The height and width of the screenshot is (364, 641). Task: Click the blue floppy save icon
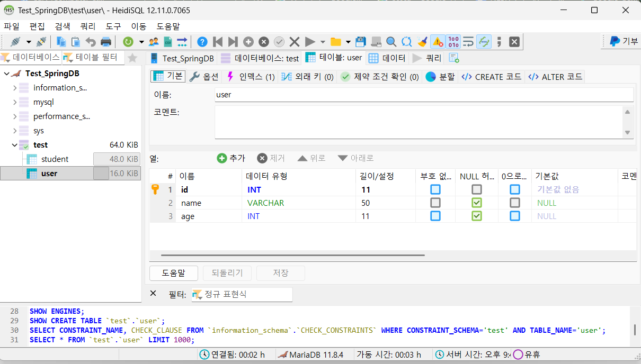point(361,41)
